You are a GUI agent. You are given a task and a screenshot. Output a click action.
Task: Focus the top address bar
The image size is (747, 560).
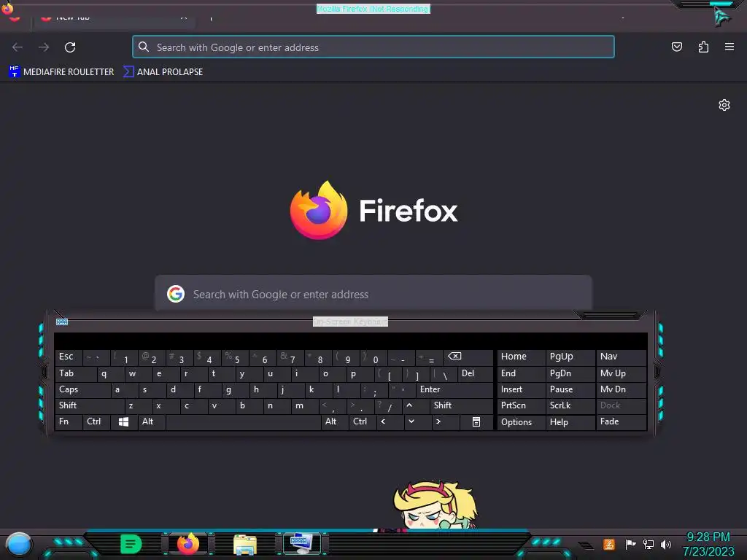373,47
